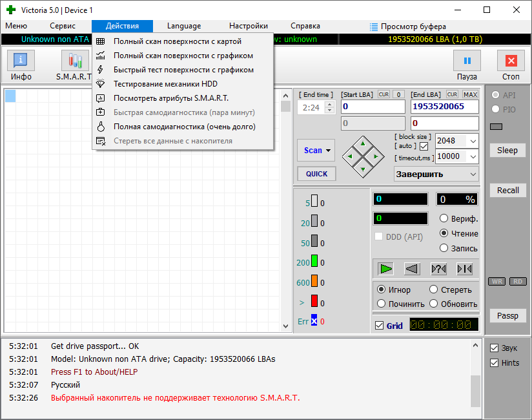Click the End LBA field showing 1953520065

tap(444, 107)
